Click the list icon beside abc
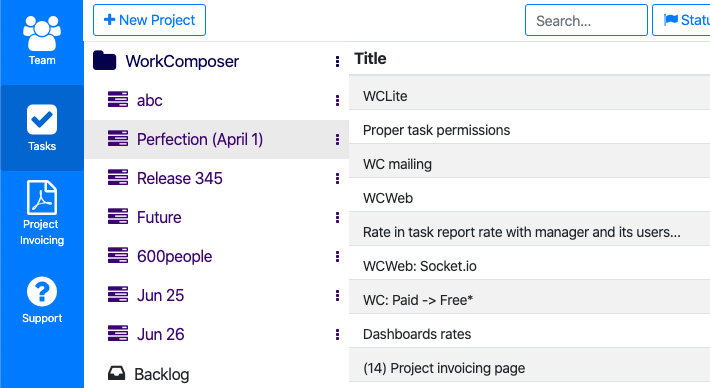Image resolution: width=710 pixels, height=388 pixels. coord(118,100)
